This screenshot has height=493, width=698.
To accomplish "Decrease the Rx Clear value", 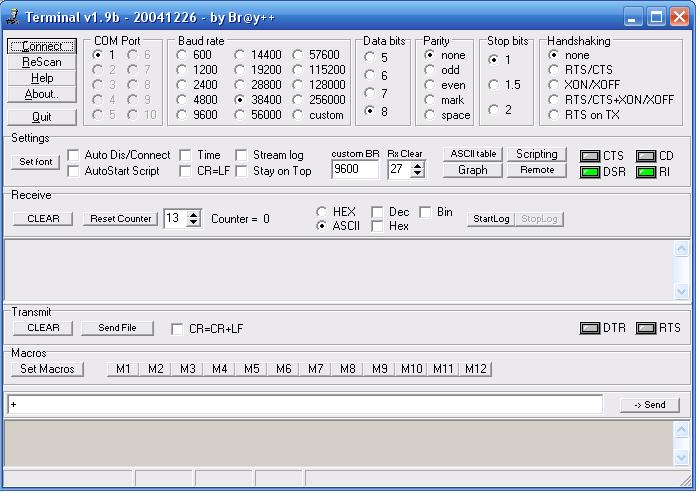I will [x=418, y=173].
